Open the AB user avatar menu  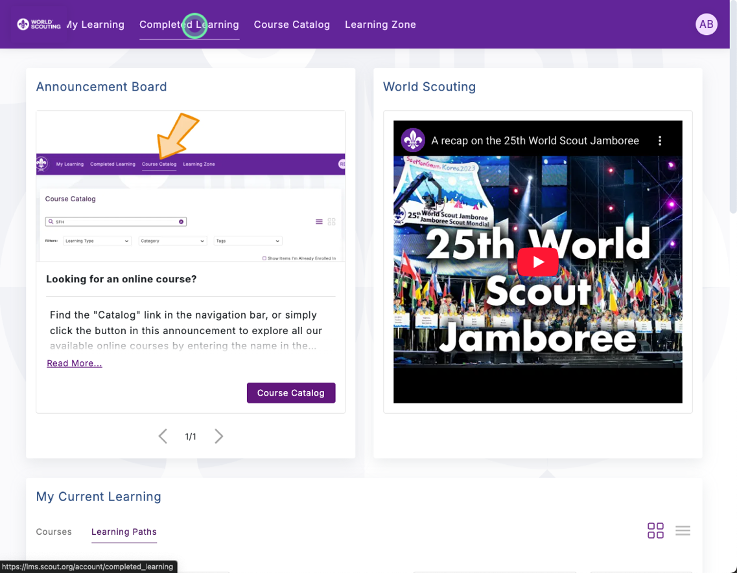pyautogui.click(x=706, y=24)
